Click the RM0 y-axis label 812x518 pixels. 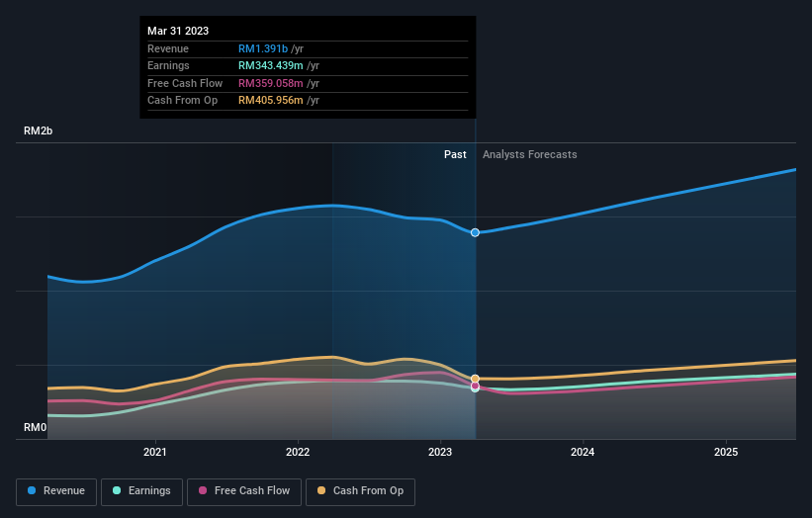coord(36,427)
